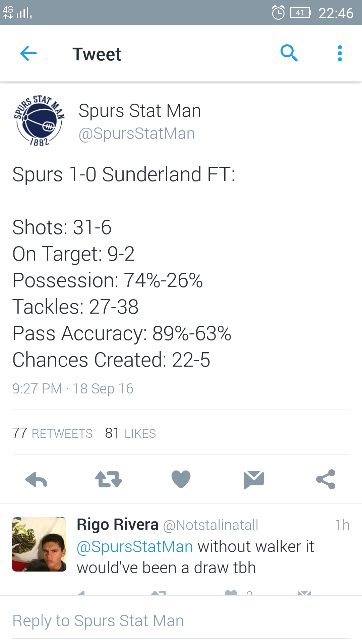The height and width of the screenshot is (644, 362).
Task: View the 77 Retweets list
Action: tap(52, 433)
